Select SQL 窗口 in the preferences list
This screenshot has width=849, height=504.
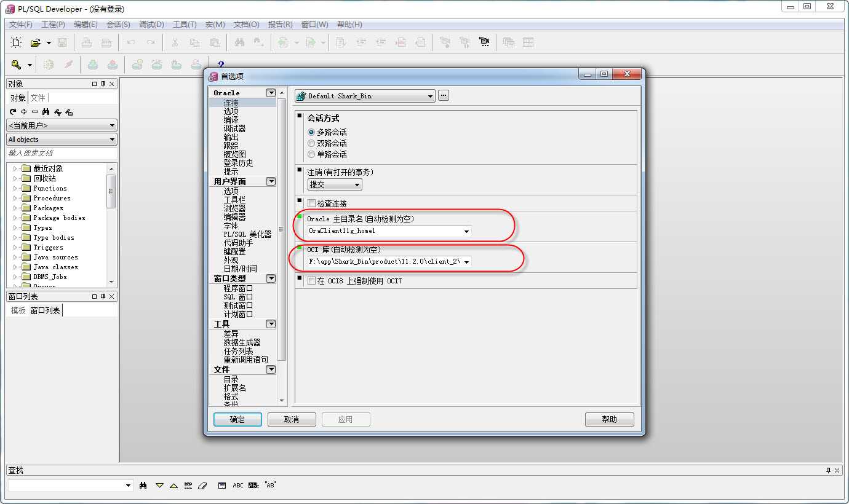click(x=238, y=297)
